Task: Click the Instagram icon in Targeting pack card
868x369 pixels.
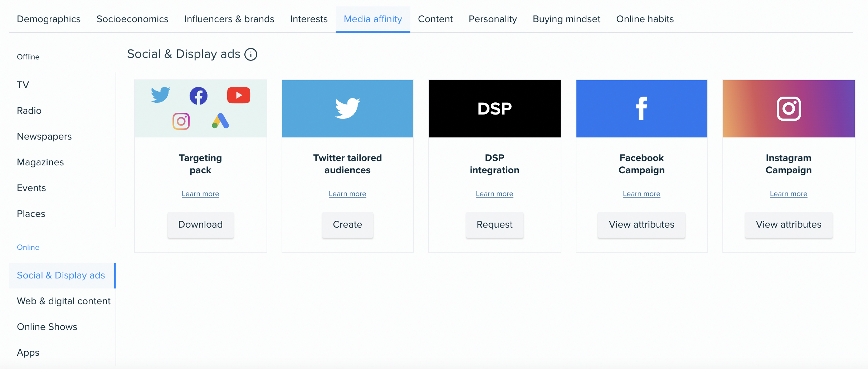Action: (x=181, y=121)
